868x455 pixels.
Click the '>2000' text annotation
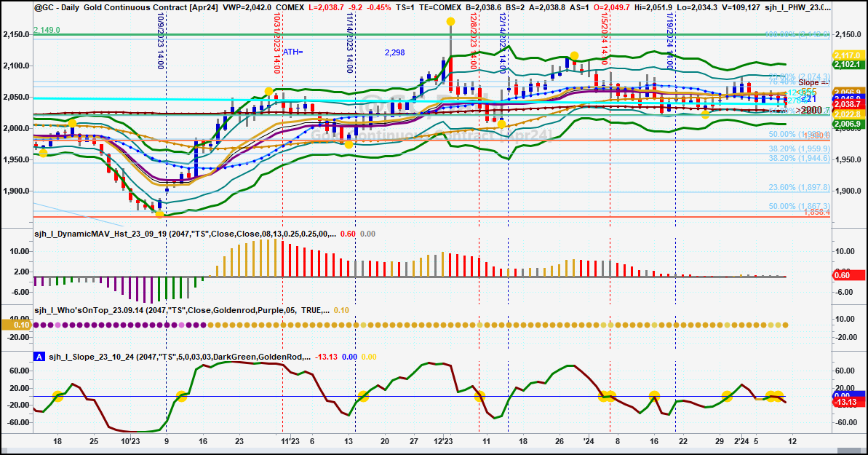point(809,110)
